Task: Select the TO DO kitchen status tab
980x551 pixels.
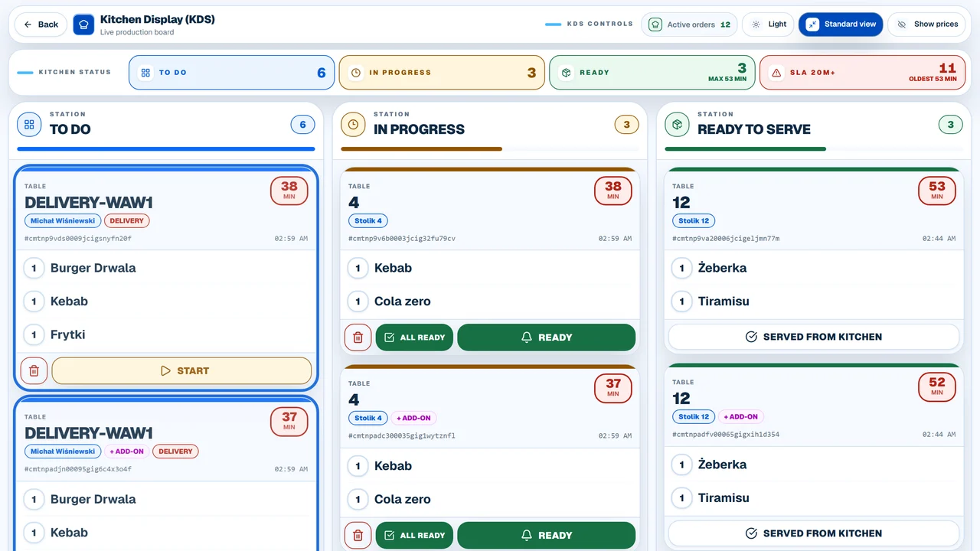Action: coord(231,73)
